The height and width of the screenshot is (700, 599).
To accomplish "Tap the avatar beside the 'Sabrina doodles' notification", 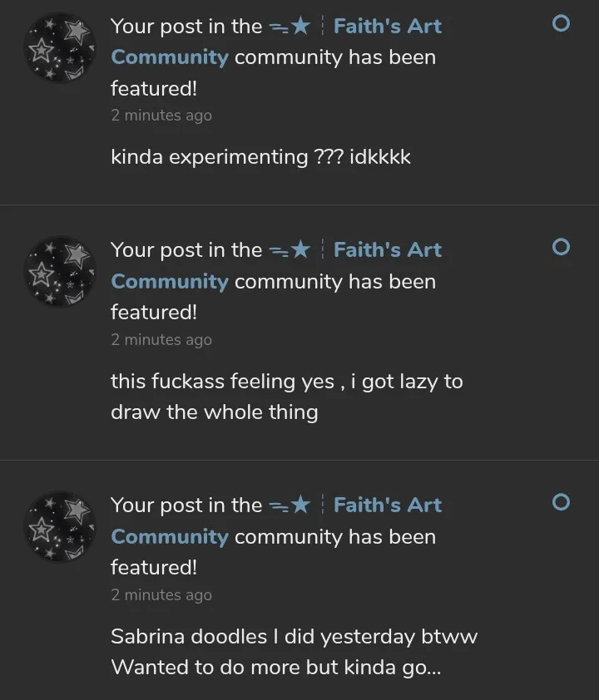I will tap(59, 526).
